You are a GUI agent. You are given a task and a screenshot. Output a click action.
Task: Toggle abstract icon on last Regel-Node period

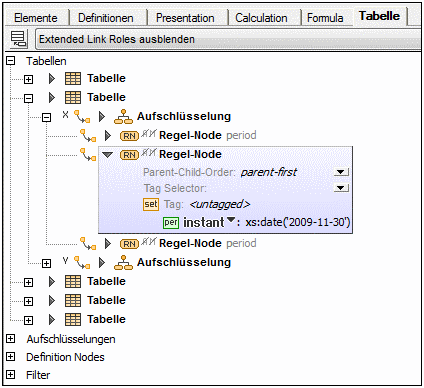tap(148, 241)
